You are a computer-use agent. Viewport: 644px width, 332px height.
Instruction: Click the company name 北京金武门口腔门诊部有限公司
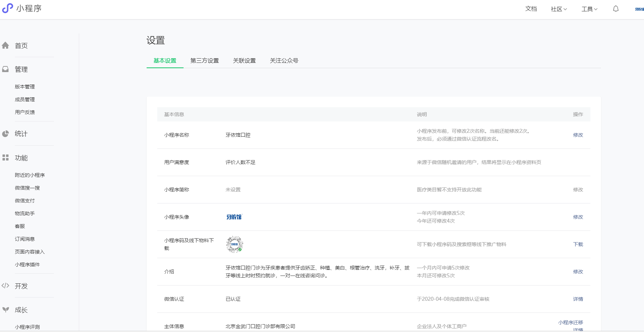[260, 326]
